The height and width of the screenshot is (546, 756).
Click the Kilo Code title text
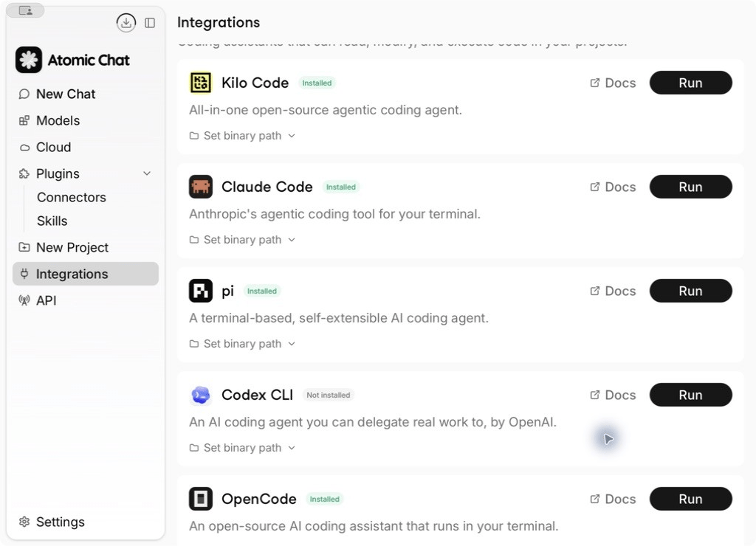255,83
